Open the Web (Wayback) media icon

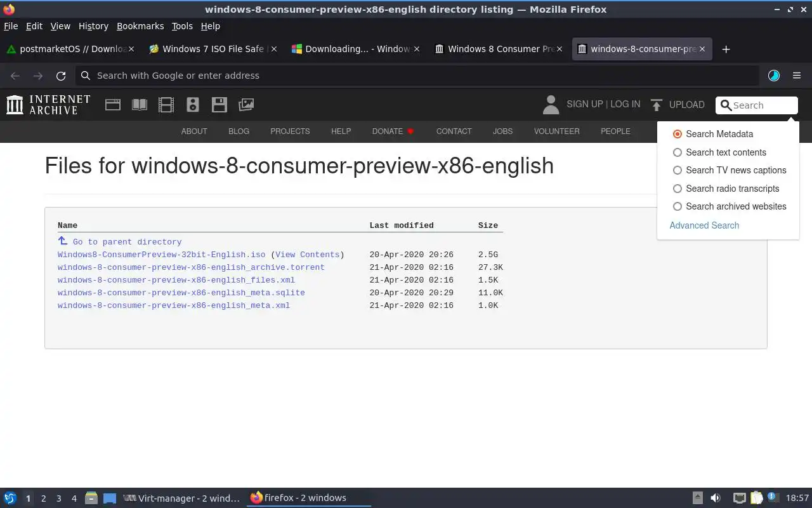click(113, 105)
